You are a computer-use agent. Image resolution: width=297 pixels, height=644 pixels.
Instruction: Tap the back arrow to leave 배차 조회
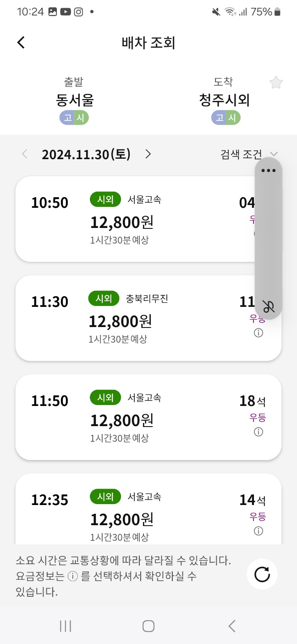tap(20, 42)
